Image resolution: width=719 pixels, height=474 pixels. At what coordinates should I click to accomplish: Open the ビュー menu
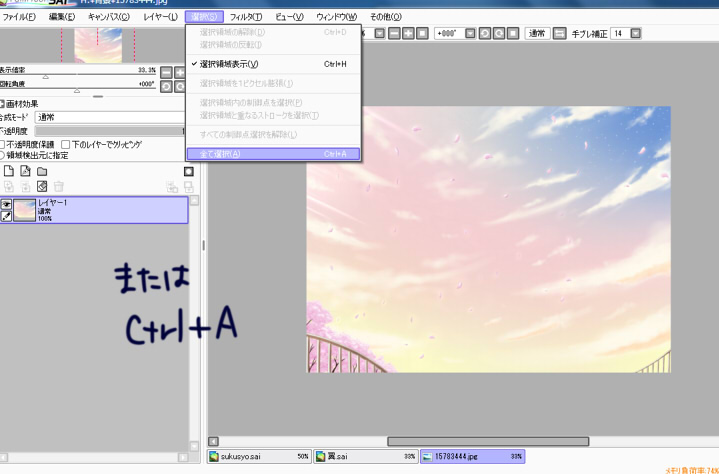pos(289,17)
